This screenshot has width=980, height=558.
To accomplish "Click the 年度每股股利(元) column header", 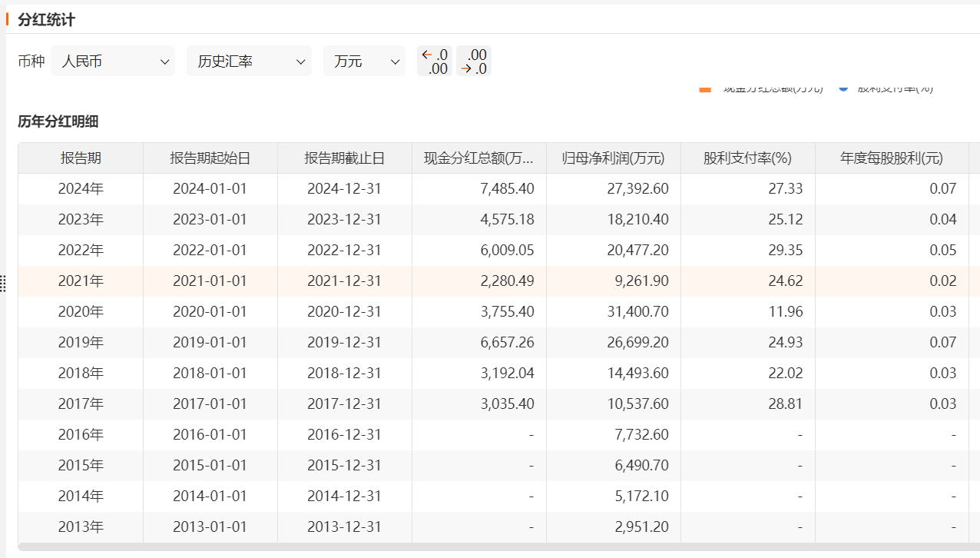I will 892,158.
